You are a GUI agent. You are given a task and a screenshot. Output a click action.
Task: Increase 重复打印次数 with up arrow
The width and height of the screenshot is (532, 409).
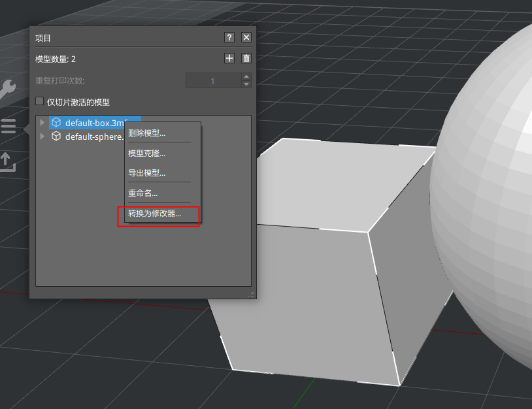(246, 76)
